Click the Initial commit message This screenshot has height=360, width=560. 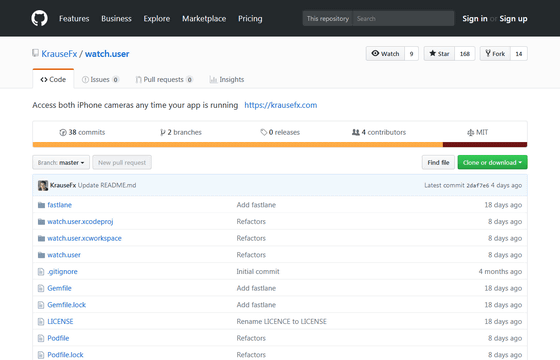[258, 272]
